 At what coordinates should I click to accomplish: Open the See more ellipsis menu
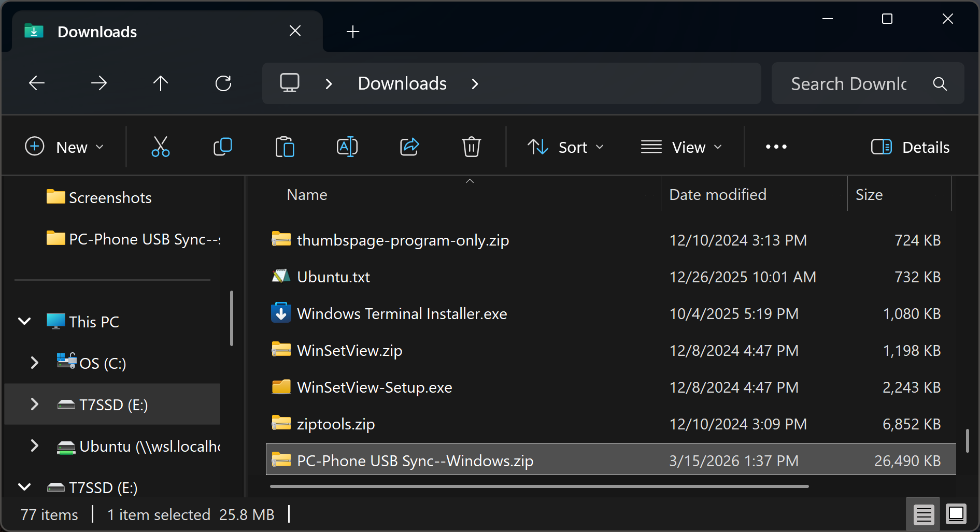coord(776,147)
